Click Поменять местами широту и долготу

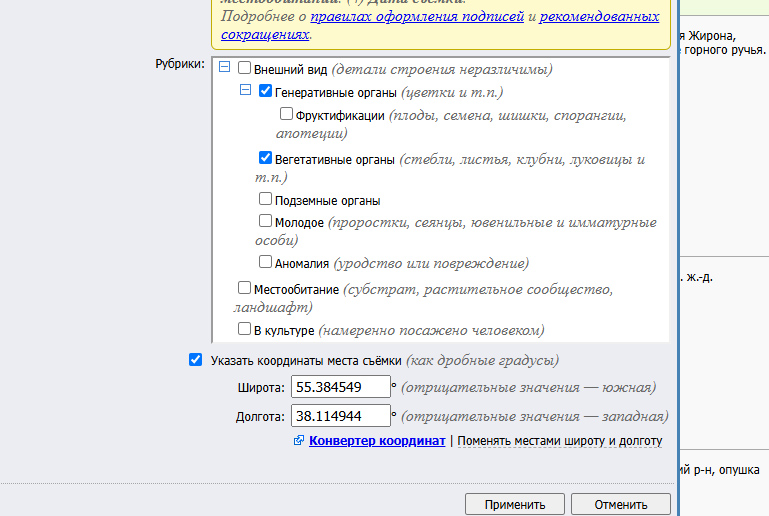click(x=559, y=441)
